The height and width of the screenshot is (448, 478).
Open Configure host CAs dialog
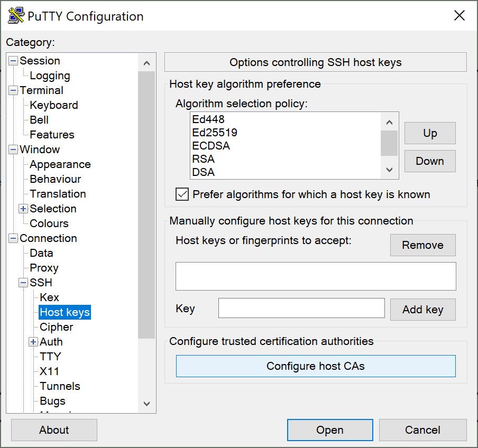coord(316,366)
